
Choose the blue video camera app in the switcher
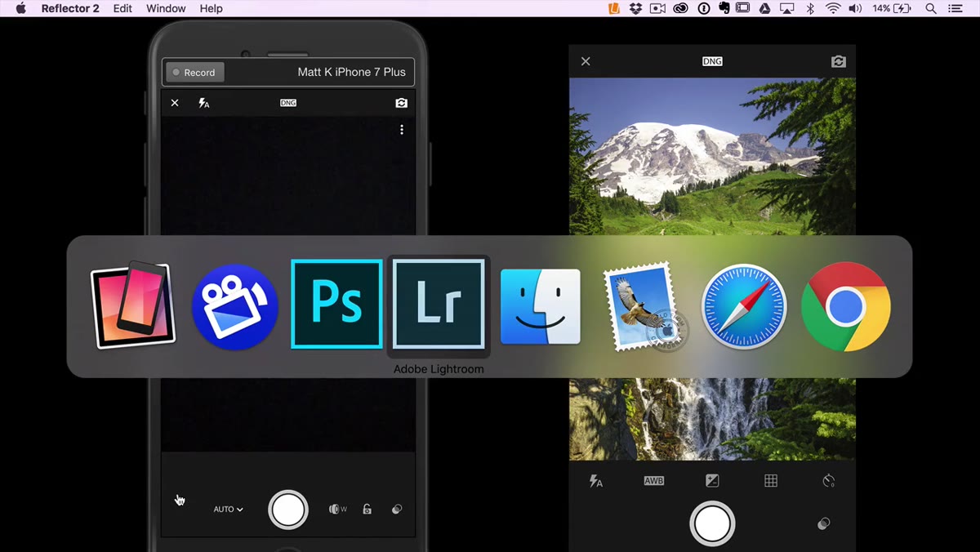(235, 307)
